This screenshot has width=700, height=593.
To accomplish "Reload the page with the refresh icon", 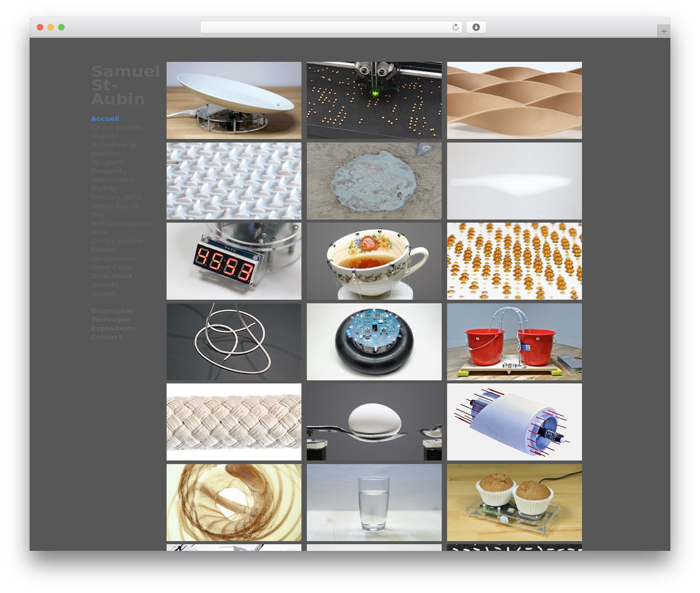I will click(455, 27).
